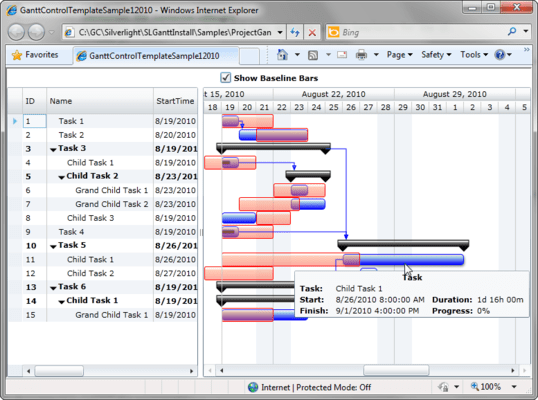The image size is (538, 400).
Task: Select the Task 4 row name
Action: coord(71,232)
